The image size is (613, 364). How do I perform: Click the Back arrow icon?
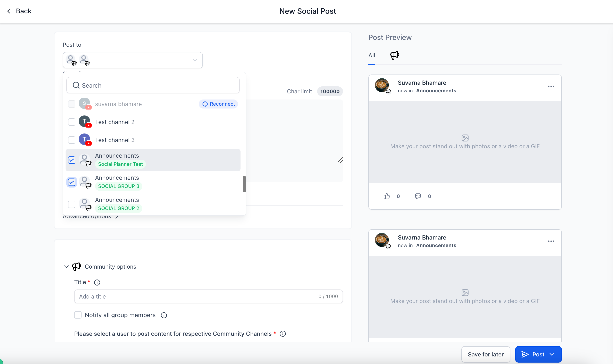pos(9,11)
